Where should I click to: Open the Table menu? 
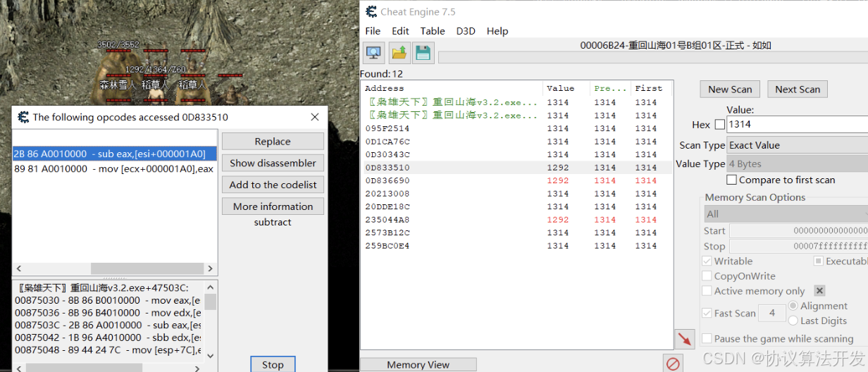pyautogui.click(x=433, y=31)
